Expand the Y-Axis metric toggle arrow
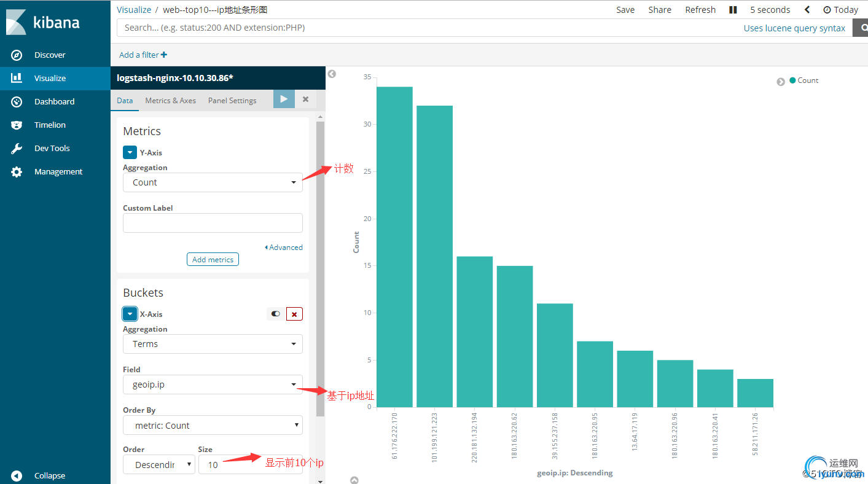This screenshot has height=484, width=868. click(x=130, y=152)
